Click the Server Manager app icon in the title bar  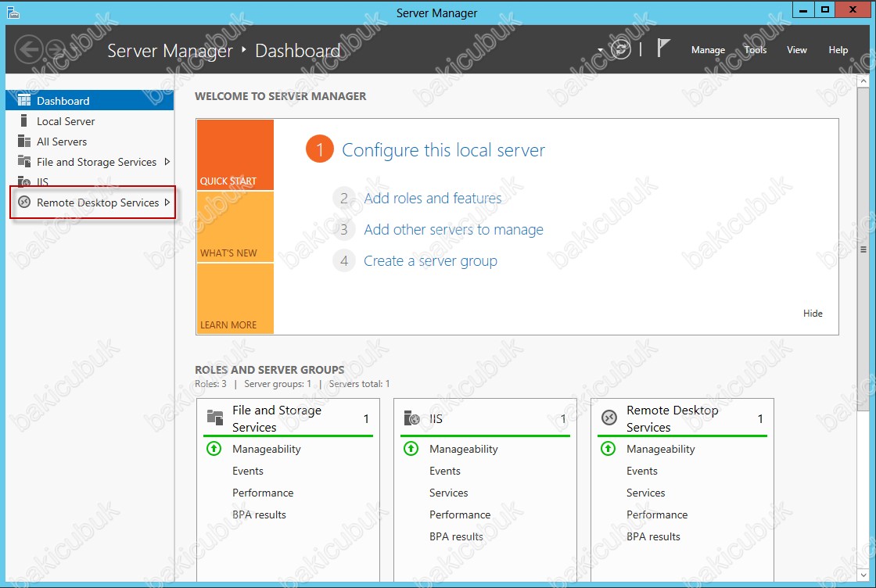click(13, 12)
